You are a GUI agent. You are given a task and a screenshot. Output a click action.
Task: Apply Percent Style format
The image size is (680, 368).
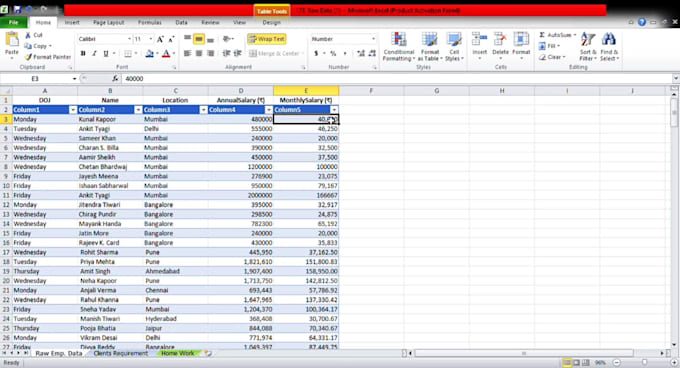point(333,53)
